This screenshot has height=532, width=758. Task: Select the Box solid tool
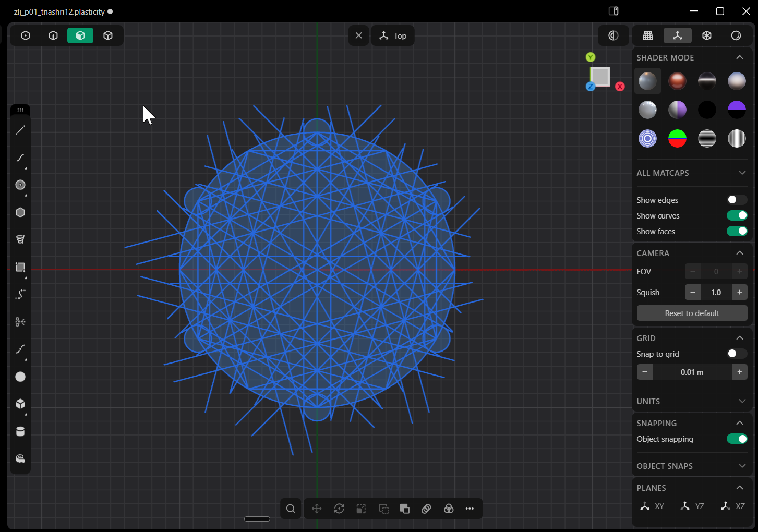(20, 404)
